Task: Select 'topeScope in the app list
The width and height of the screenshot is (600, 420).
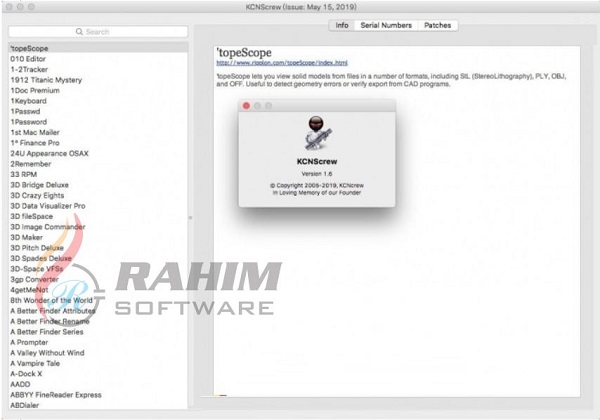Action: (98, 49)
